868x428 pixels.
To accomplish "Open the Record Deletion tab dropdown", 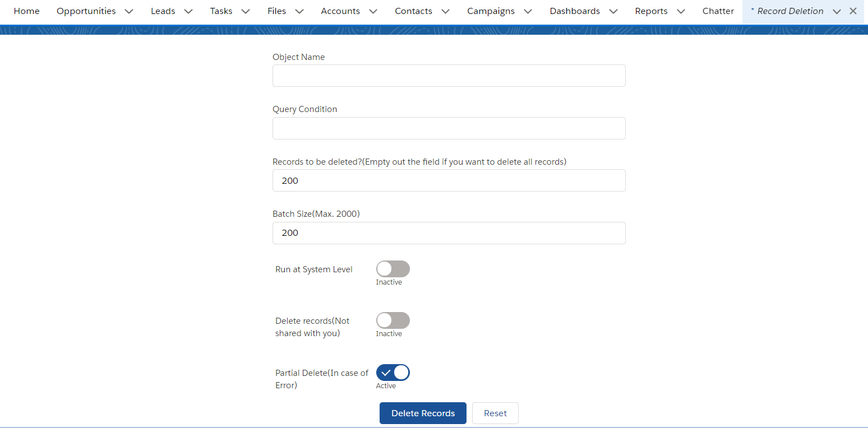I will point(837,11).
